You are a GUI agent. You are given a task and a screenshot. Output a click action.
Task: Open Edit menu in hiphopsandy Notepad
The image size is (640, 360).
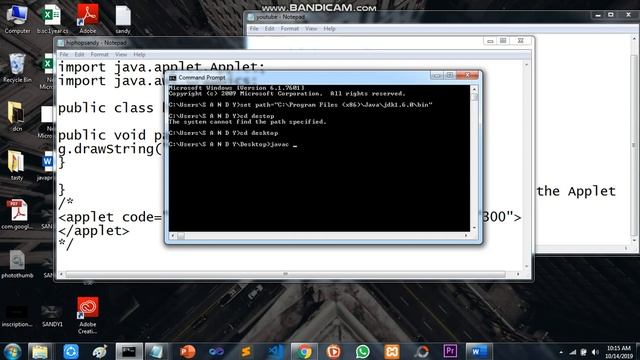point(79,54)
